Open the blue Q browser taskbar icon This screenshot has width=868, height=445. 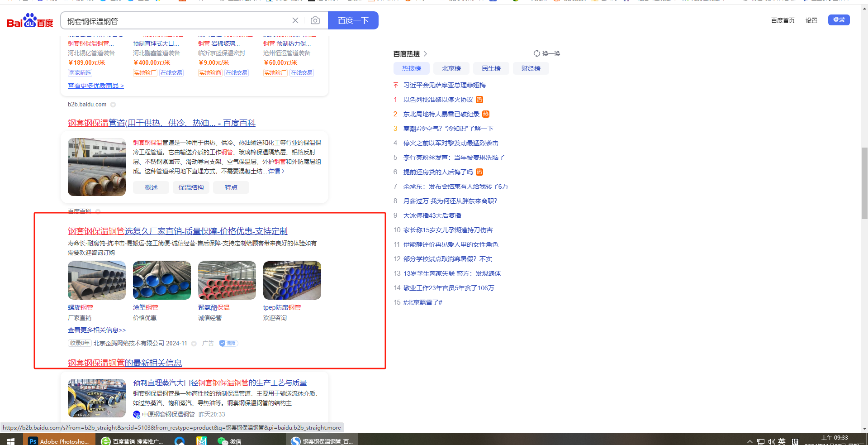(180, 441)
